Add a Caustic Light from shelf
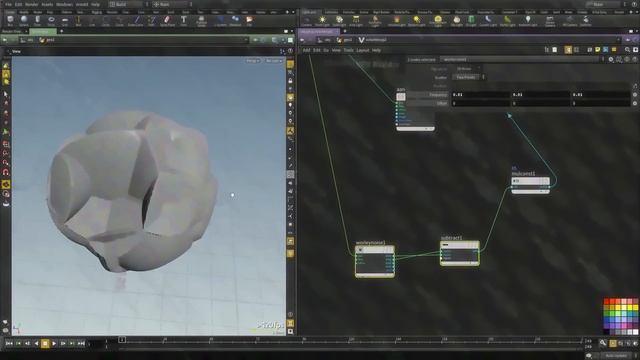 (x=488, y=20)
